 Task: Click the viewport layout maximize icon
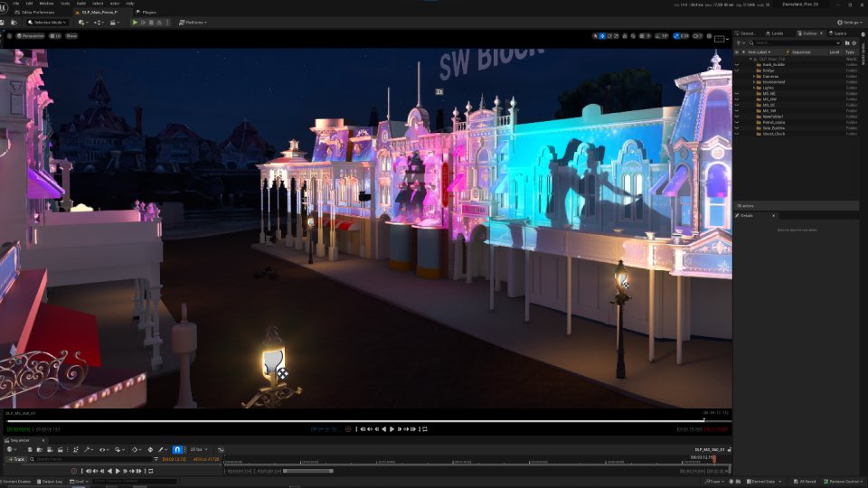click(719, 39)
